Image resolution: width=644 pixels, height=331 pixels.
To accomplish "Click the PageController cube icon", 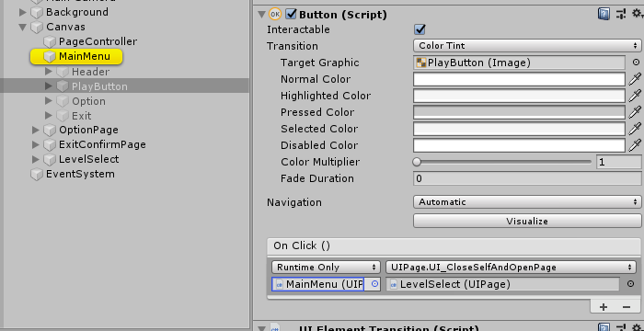I will pyautogui.click(x=50, y=42).
